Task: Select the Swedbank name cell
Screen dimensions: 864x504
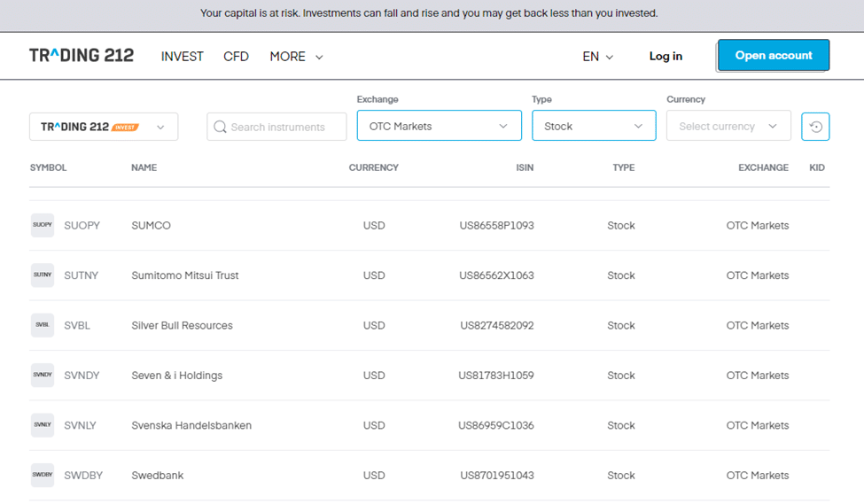Action: [x=158, y=476]
